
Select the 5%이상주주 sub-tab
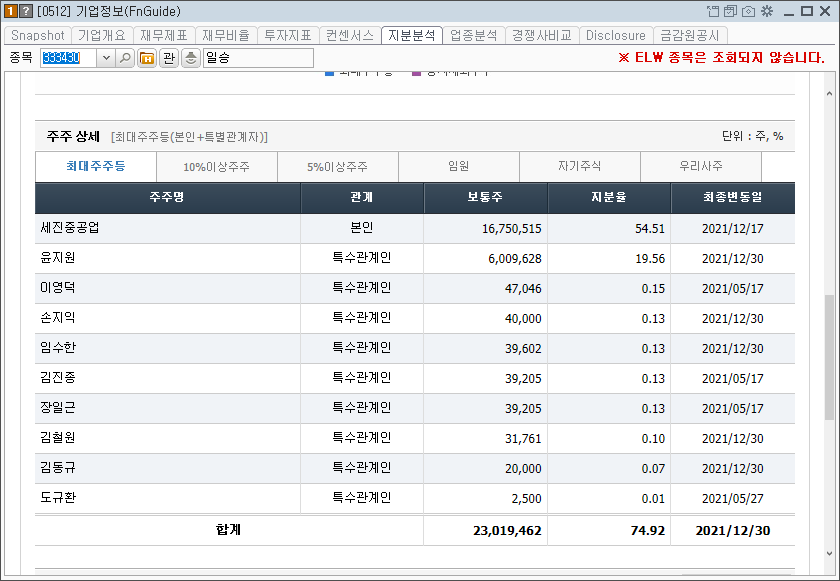tap(338, 167)
